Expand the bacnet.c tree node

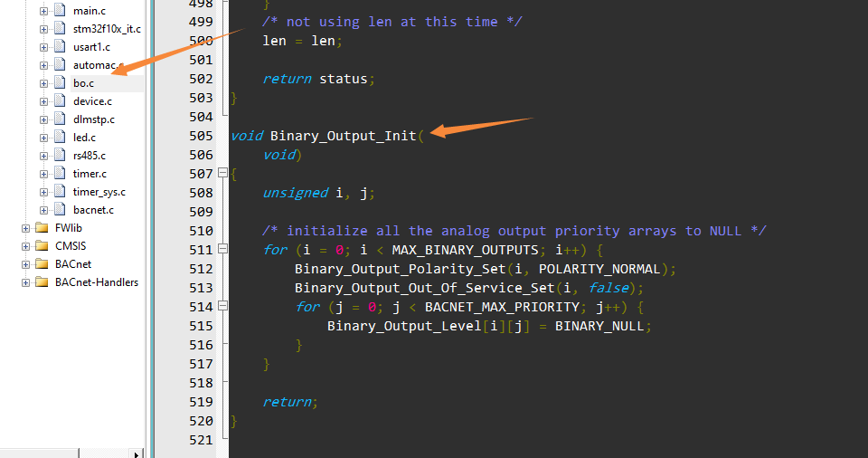pos(43,210)
